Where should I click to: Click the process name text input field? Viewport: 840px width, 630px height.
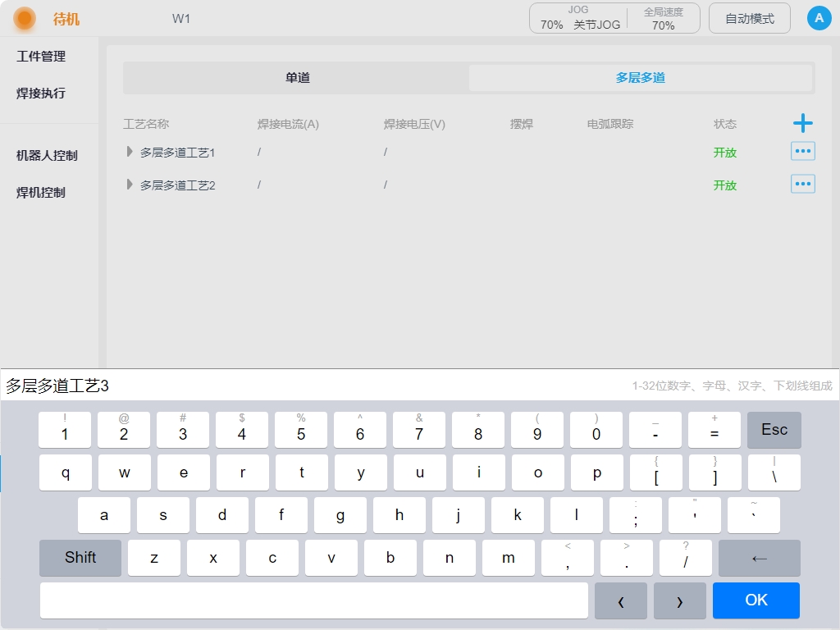312,386
